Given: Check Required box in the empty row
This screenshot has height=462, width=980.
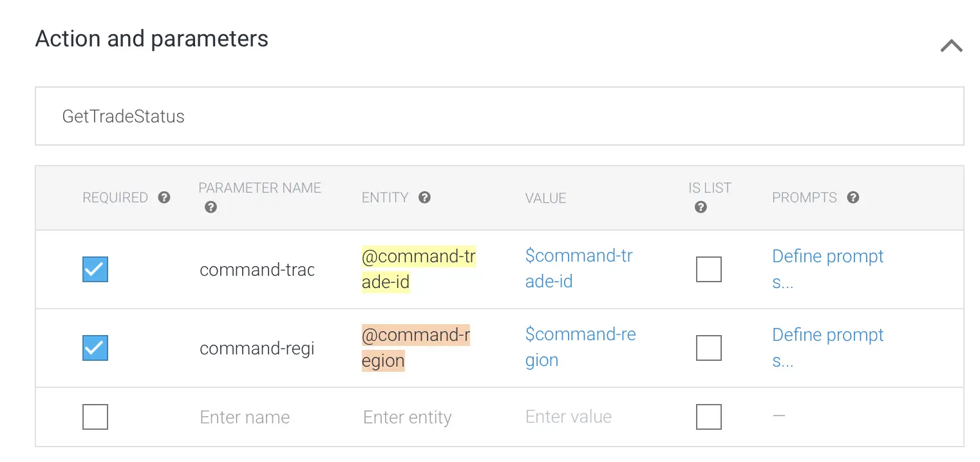Looking at the screenshot, I should [95, 417].
